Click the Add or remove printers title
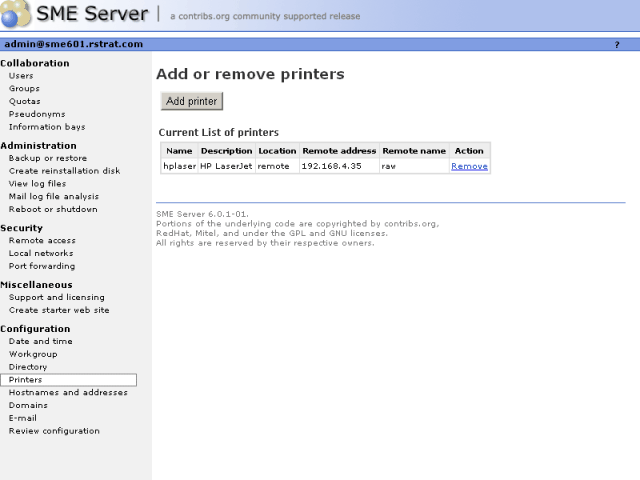Image resolution: width=640 pixels, height=480 pixels. 250,74
